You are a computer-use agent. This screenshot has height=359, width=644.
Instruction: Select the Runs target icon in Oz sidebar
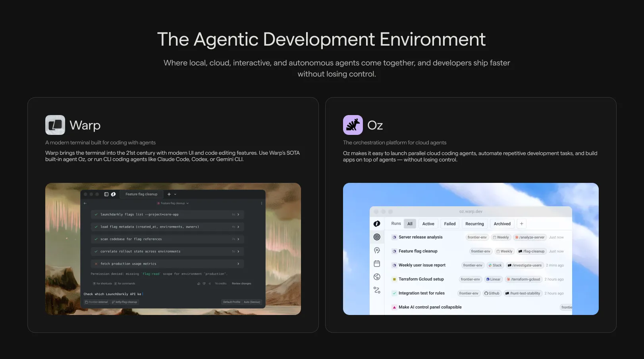[377, 237]
